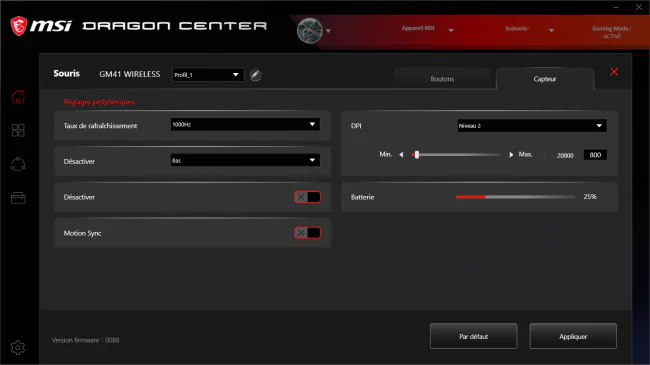Close the Dragon Center window
Viewport: 650px width, 365px height.
[639, 7]
